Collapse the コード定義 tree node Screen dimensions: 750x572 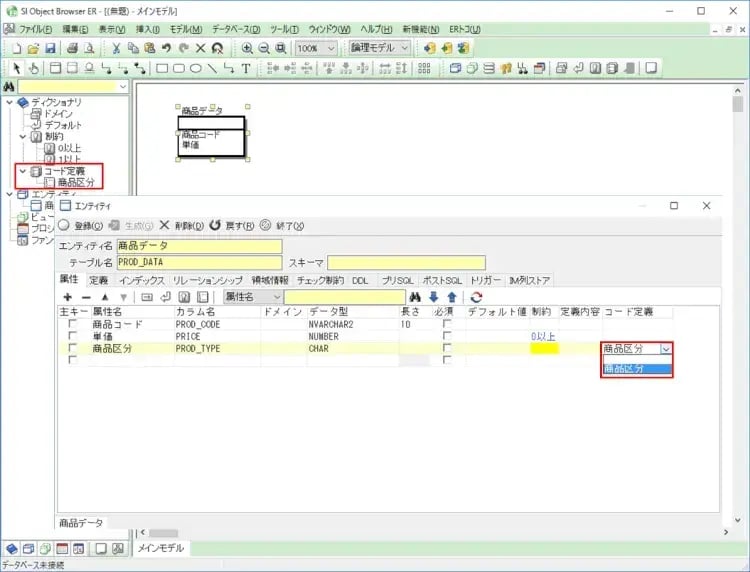(x=22, y=171)
